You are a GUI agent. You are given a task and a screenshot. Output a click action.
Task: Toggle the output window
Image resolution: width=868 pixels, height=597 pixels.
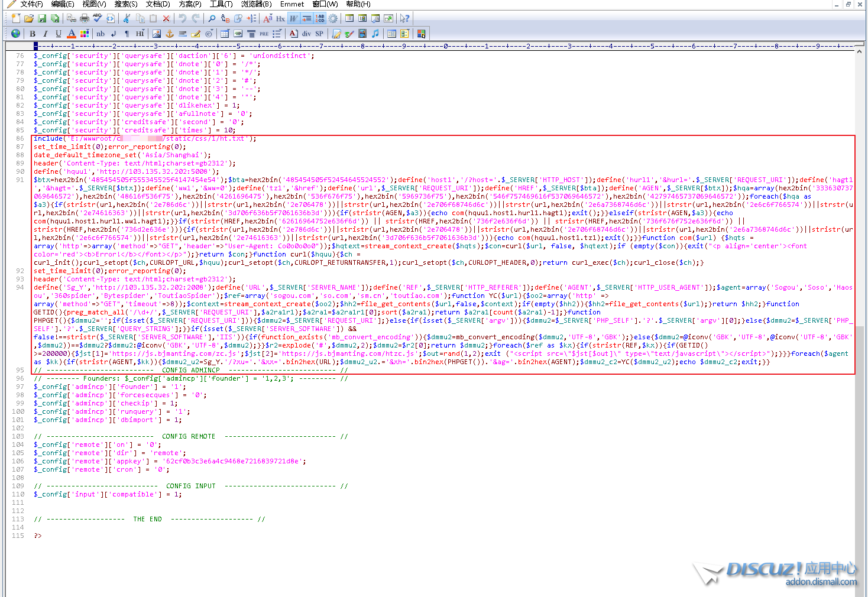pos(375,18)
